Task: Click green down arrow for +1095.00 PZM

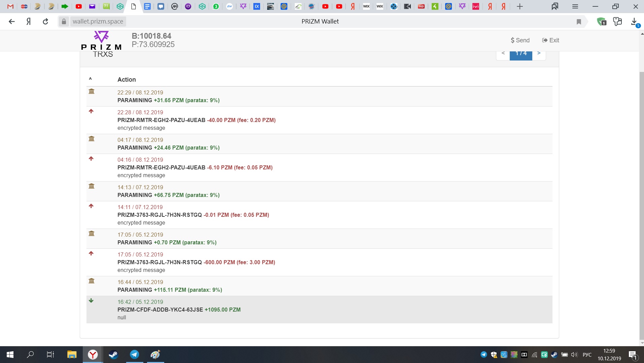Action: point(91,301)
